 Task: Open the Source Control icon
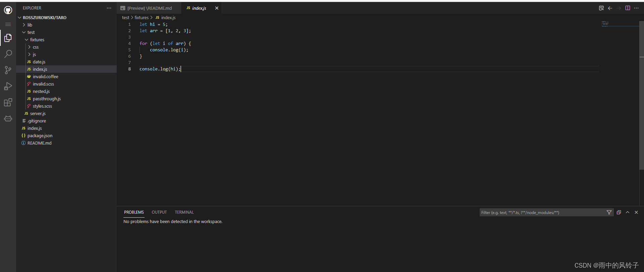[x=8, y=70]
